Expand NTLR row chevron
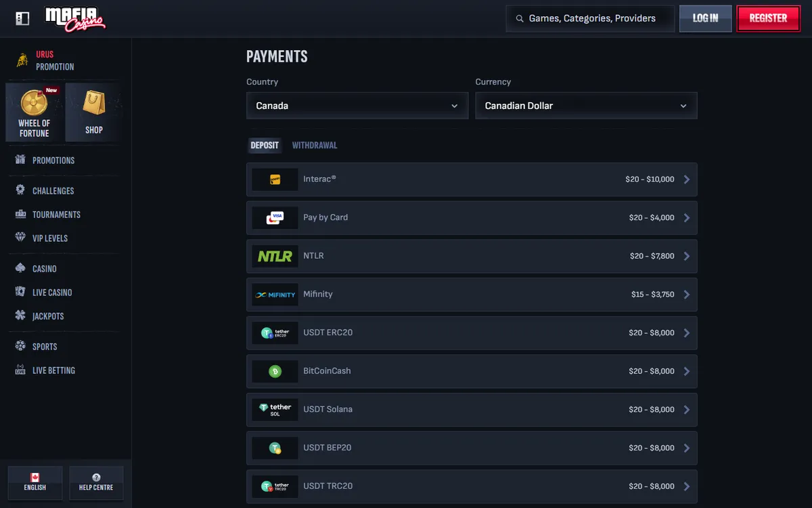812x508 pixels. click(687, 256)
